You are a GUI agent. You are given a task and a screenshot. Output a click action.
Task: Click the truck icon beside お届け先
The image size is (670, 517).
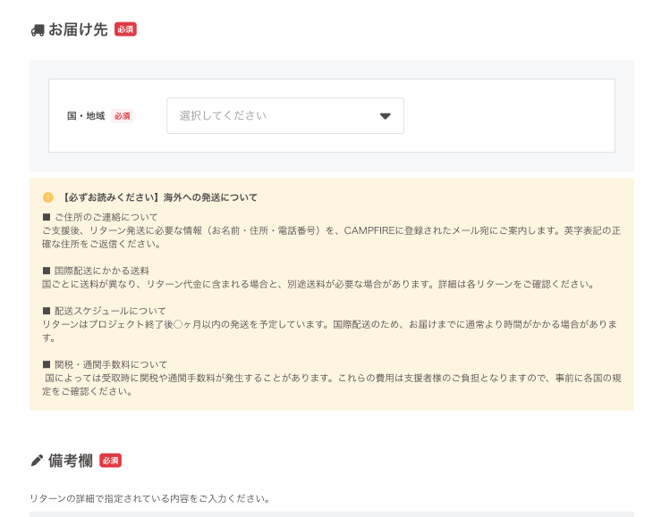[x=38, y=30]
